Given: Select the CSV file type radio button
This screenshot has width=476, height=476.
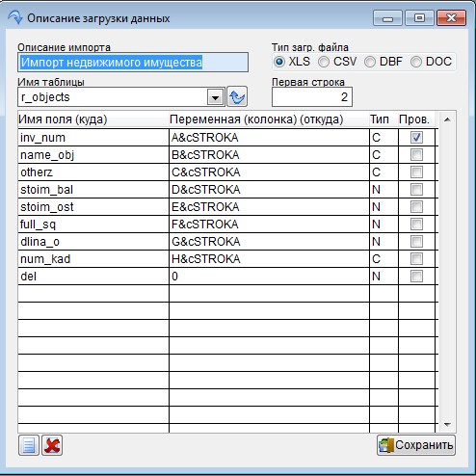Looking at the screenshot, I should pyautogui.click(x=324, y=62).
